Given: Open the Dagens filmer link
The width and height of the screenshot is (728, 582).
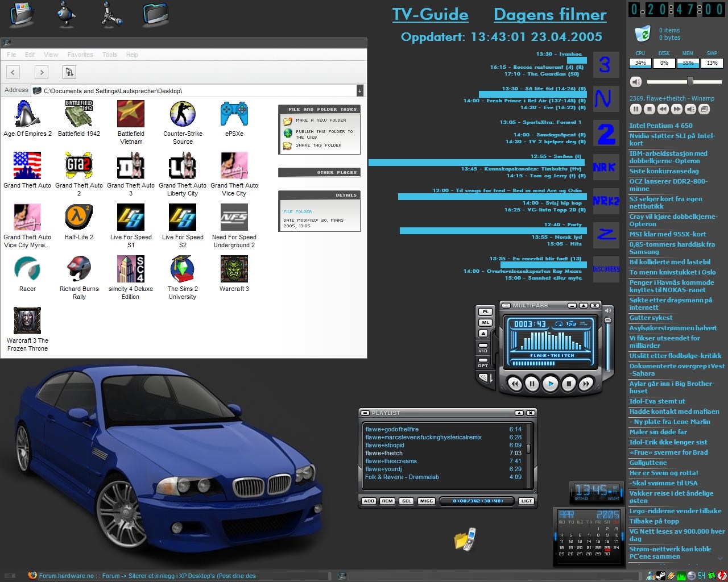Looking at the screenshot, I should click(550, 15).
